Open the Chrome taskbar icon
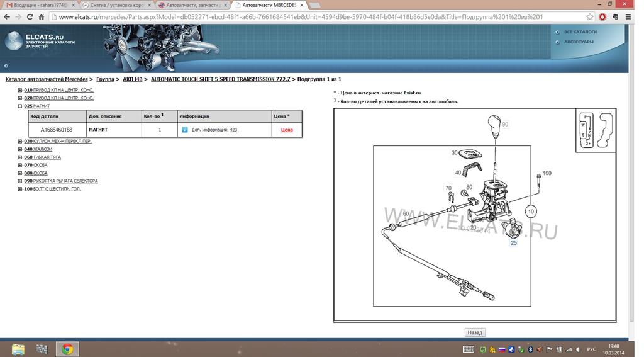 [67, 349]
